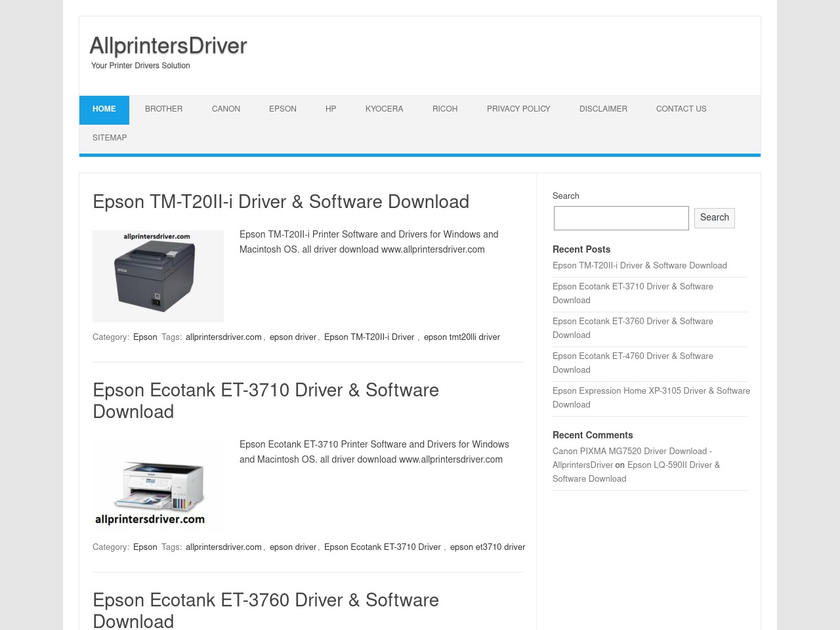Screen dimensions: 840x630
Task: Click the Recent Comments heading
Action: click(593, 436)
